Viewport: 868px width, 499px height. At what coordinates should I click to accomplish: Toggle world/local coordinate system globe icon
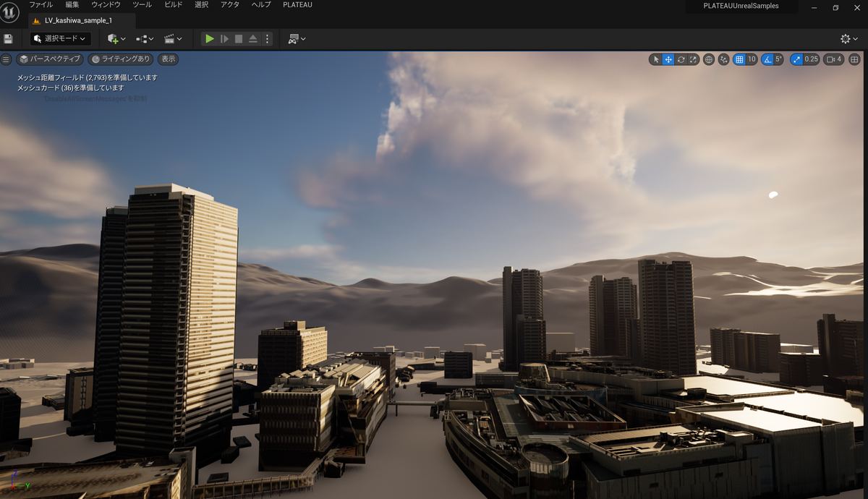pyautogui.click(x=710, y=59)
